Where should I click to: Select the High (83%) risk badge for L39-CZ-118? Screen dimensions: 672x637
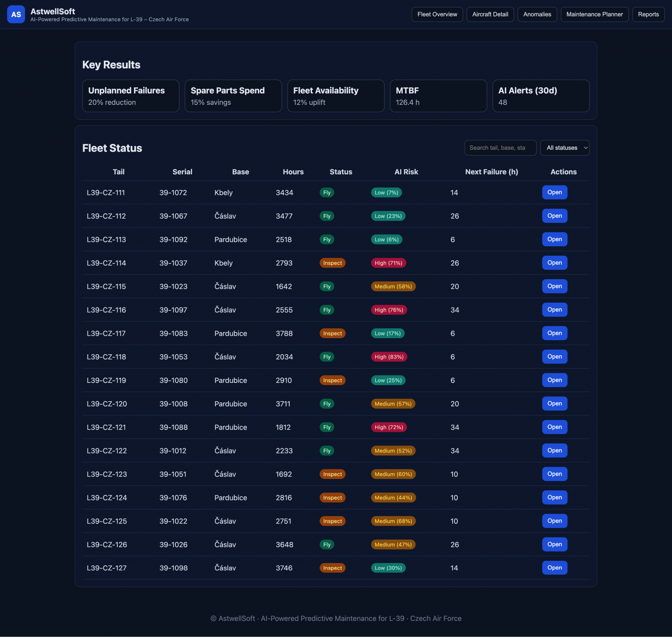click(389, 357)
